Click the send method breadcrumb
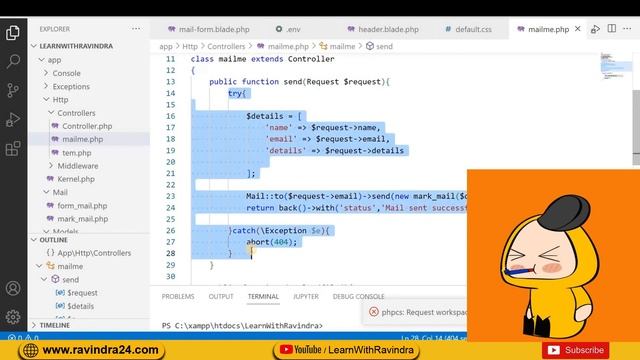 (384, 47)
